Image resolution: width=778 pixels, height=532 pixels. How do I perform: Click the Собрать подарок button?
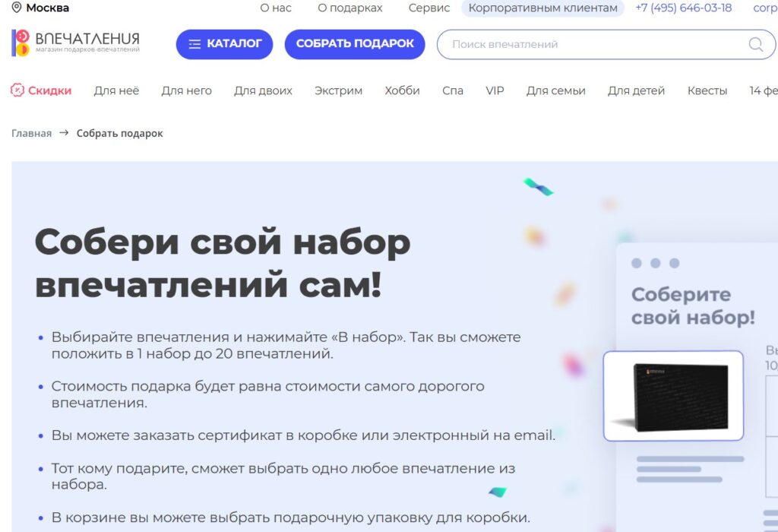355,44
